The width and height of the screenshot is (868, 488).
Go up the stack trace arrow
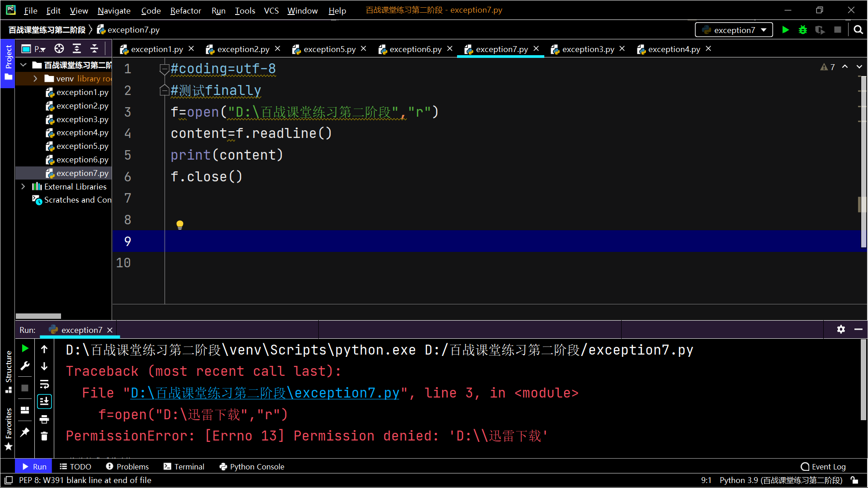(44, 349)
